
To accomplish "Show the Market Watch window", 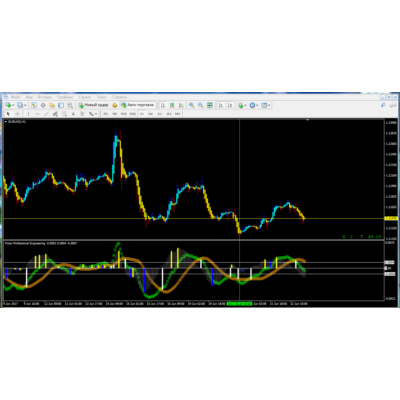I will click(34, 105).
